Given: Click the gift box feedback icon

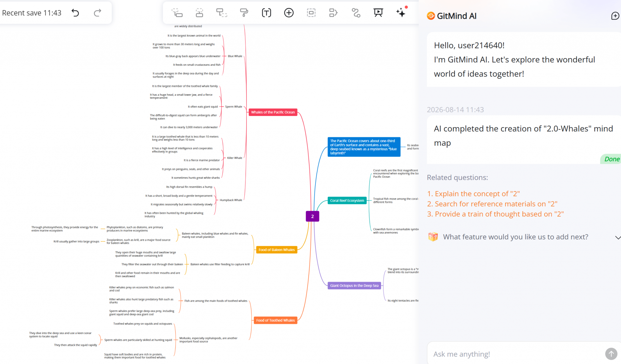Looking at the screenshot, I should [433, 237].
